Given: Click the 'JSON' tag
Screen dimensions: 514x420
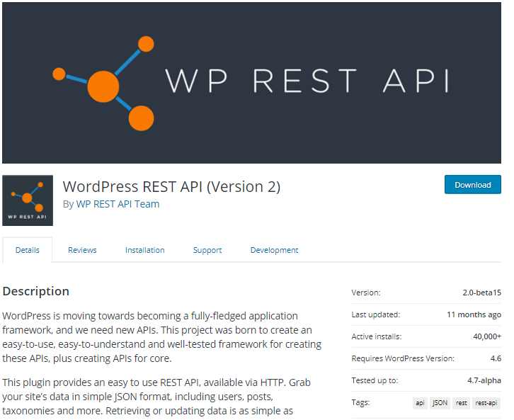Looking at the screenshot, I should pyautogui.click(x=440, y=403).
